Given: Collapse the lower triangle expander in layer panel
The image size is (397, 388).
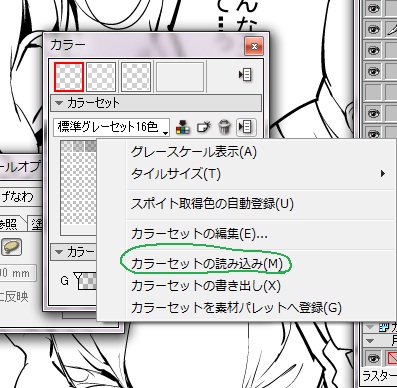Looking at the screenshot, I should coord(370,341).
